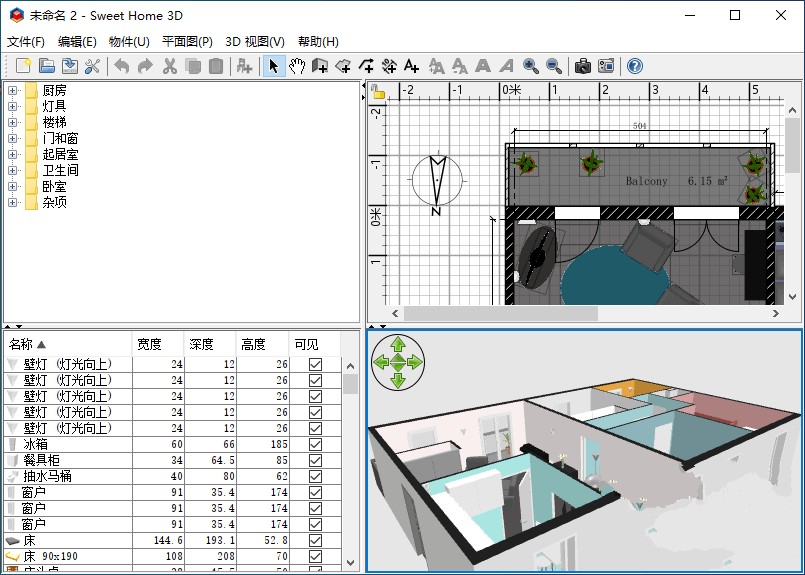Uncheck visibility for the 抽水马桶 row
The image size is (805, 575).
pyautogui.click(x=315, y=476)
